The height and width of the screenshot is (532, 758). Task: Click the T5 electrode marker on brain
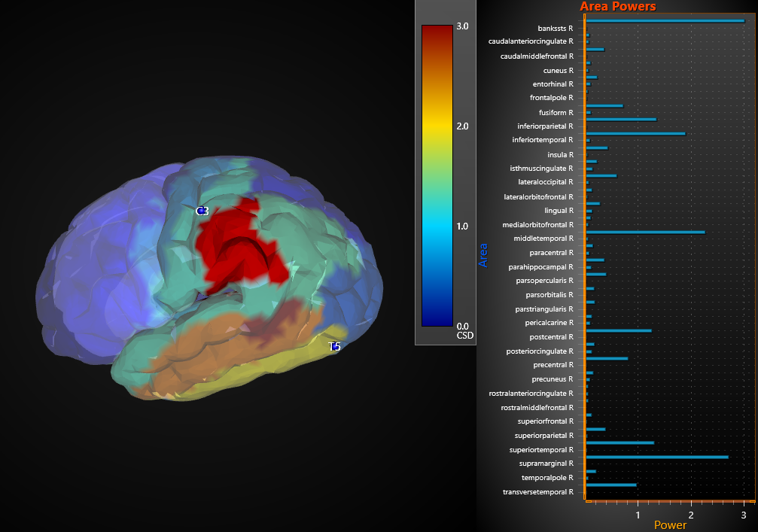click(334, 346)
